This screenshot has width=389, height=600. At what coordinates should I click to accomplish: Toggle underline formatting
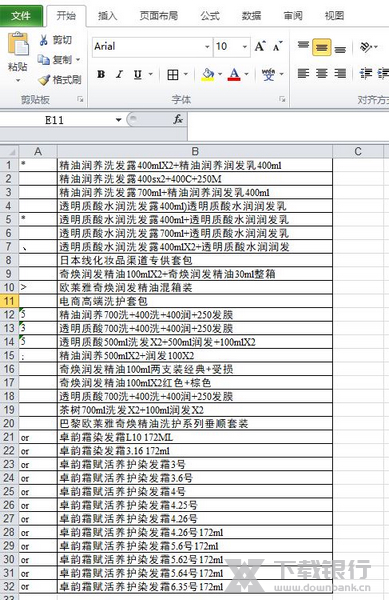tap(138, 74)
